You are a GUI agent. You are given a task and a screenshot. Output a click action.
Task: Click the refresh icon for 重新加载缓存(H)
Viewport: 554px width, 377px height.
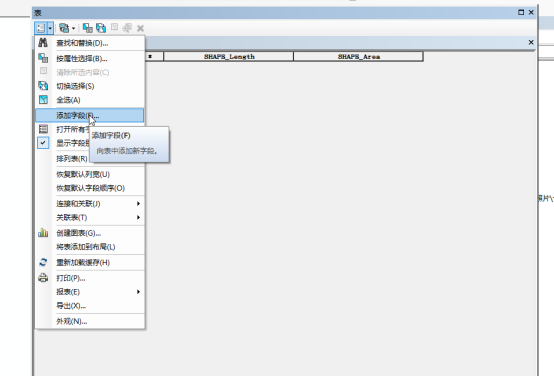tap(43, 262)
